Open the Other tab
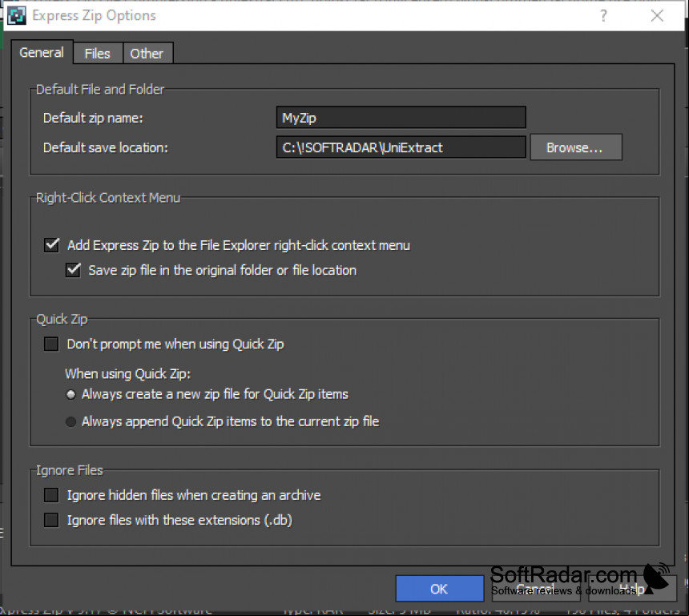Viewport: 689px width, 616px height. (147, 54)
